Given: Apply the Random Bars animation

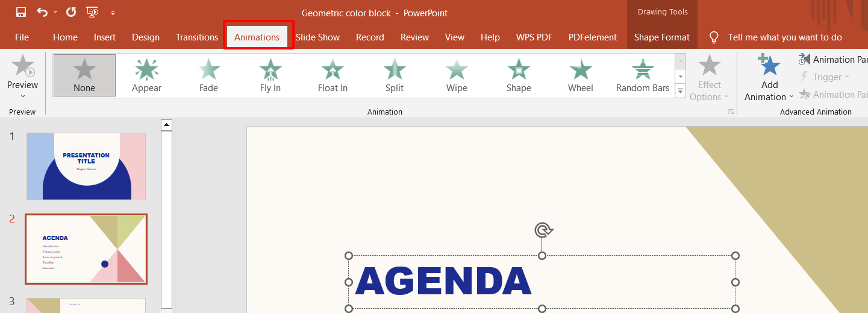Looking at the screenshot, I should click(x=643, y=75).
